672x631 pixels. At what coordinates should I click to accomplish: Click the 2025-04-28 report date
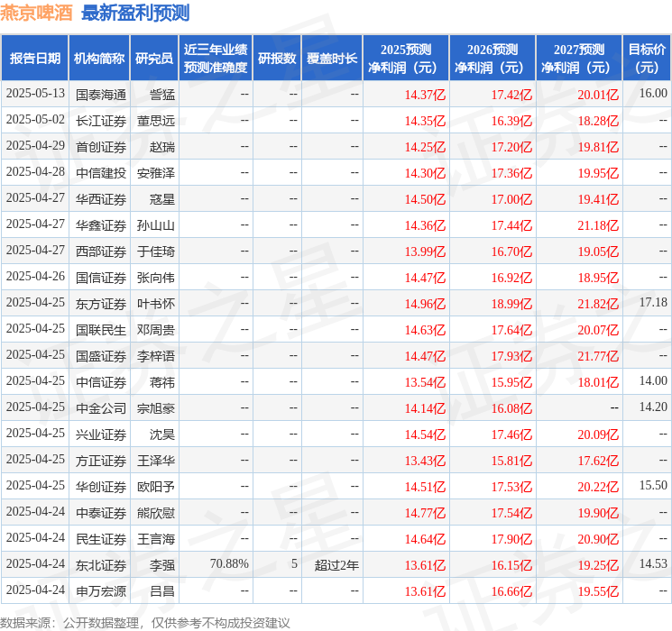(35, 171)
